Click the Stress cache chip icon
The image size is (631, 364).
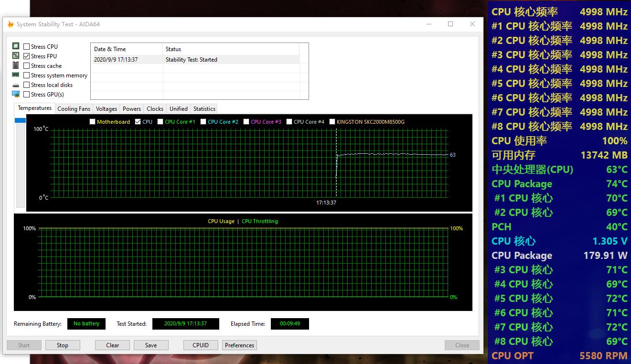pos(16,65)
